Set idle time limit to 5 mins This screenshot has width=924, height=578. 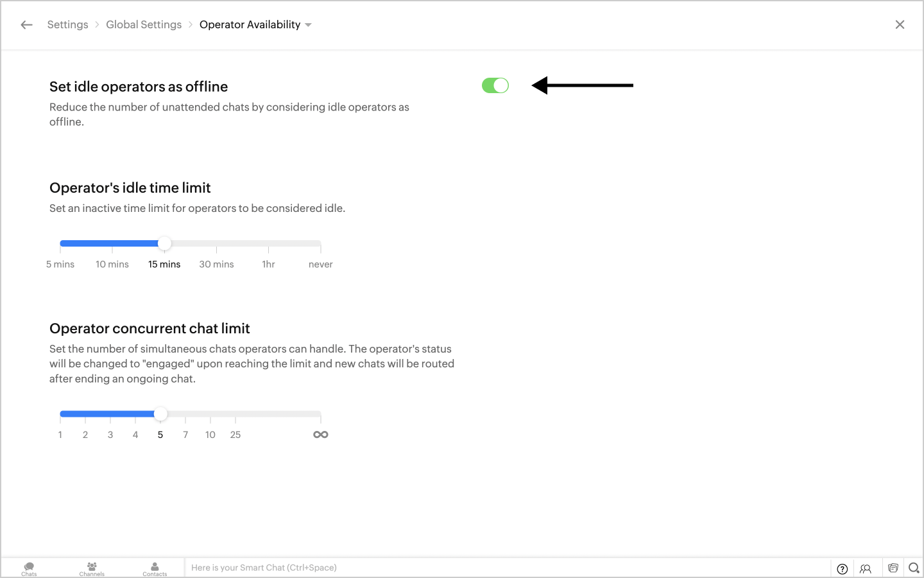(61, 244)
